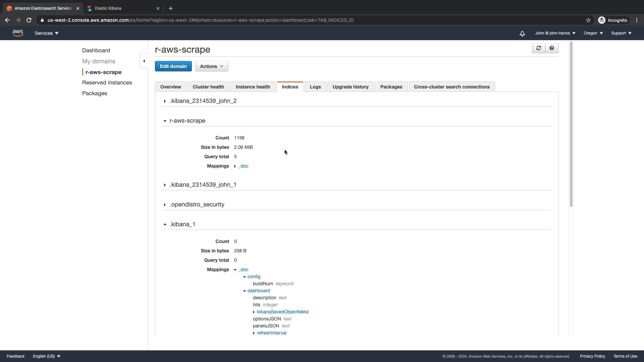
Task: Expand the .opendistro_security index
Action: pos(165,205)
